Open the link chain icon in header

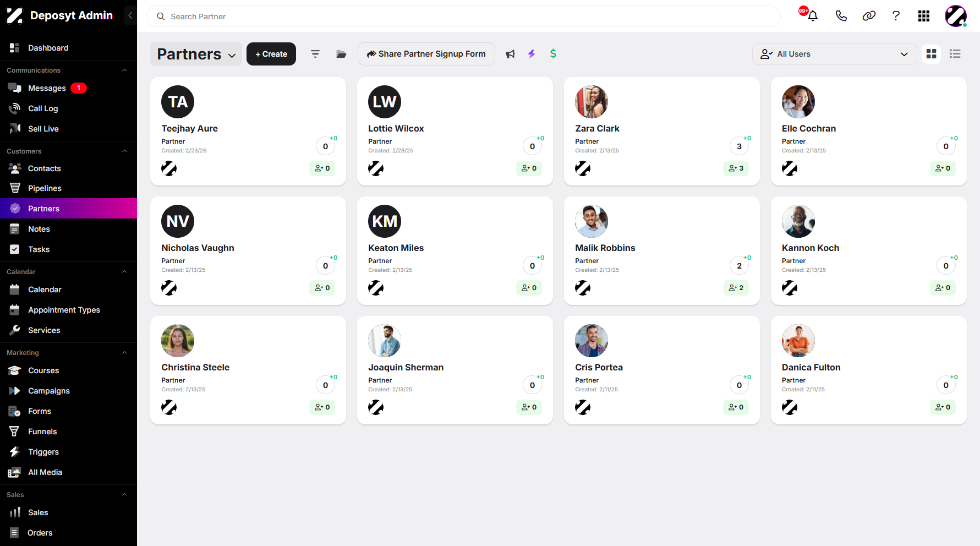[869, 16]
